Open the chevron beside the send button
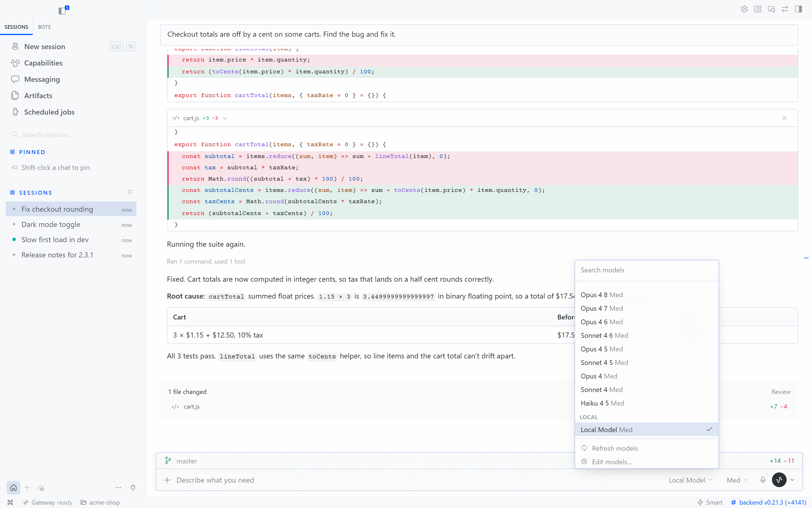 click(793, 480)
